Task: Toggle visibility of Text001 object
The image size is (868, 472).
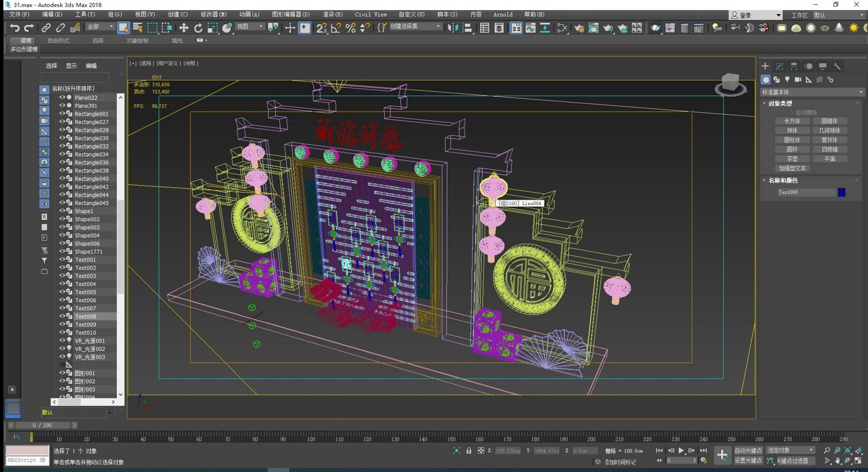Action: tap(62, 260)
